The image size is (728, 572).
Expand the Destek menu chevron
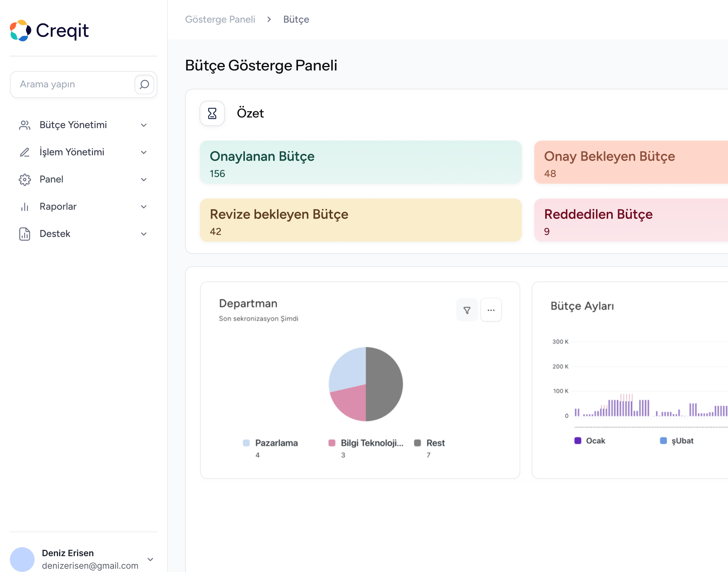144,234
